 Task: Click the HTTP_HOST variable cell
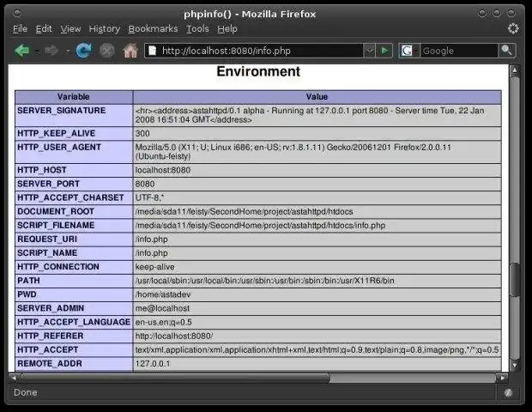[74, 170]
